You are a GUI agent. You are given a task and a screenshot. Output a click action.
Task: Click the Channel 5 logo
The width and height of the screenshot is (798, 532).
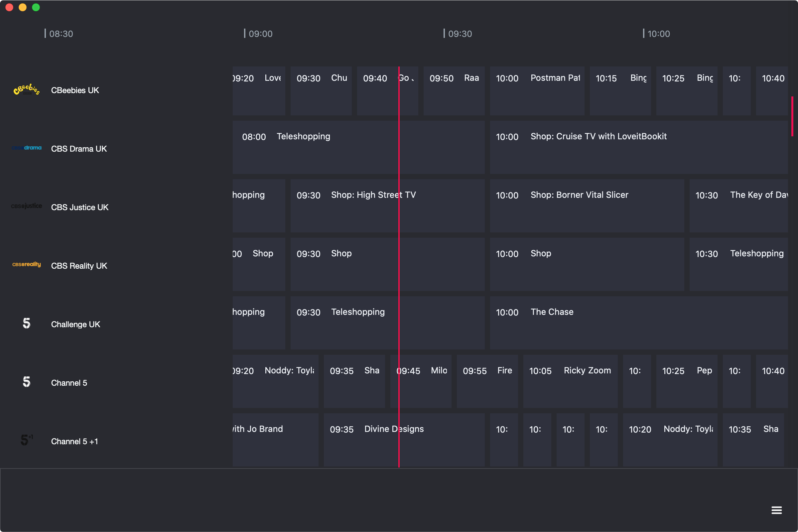pos(27,382)
